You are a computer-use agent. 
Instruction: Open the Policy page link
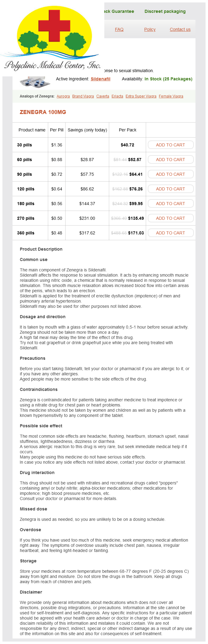coord(150,29)
